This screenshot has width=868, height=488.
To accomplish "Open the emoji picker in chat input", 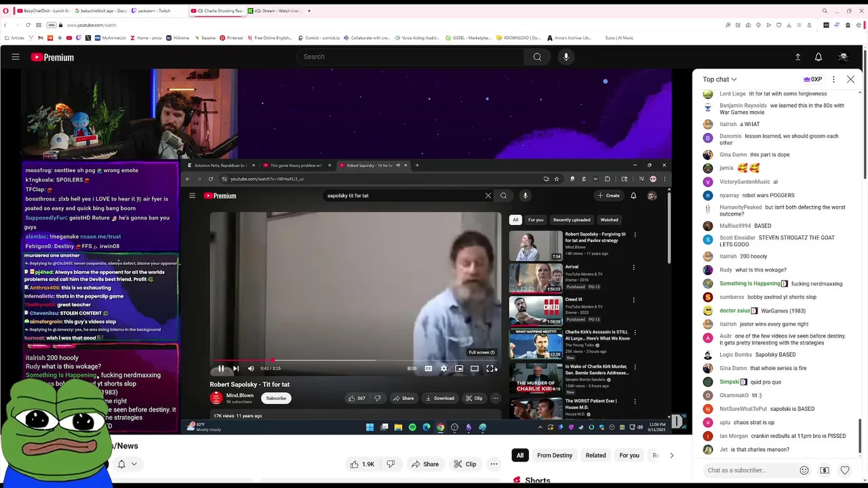I will [x=804, y=470].
